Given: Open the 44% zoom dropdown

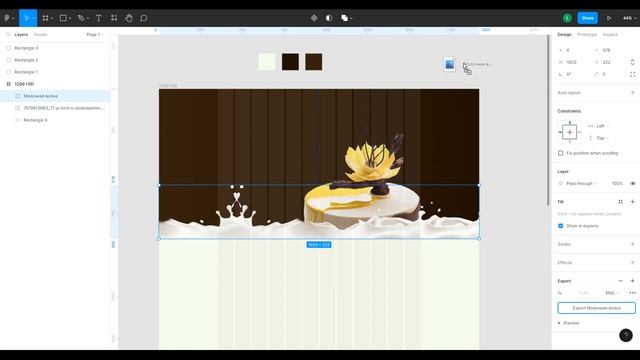Looking at the screenshot, I should tap(629, 18).
